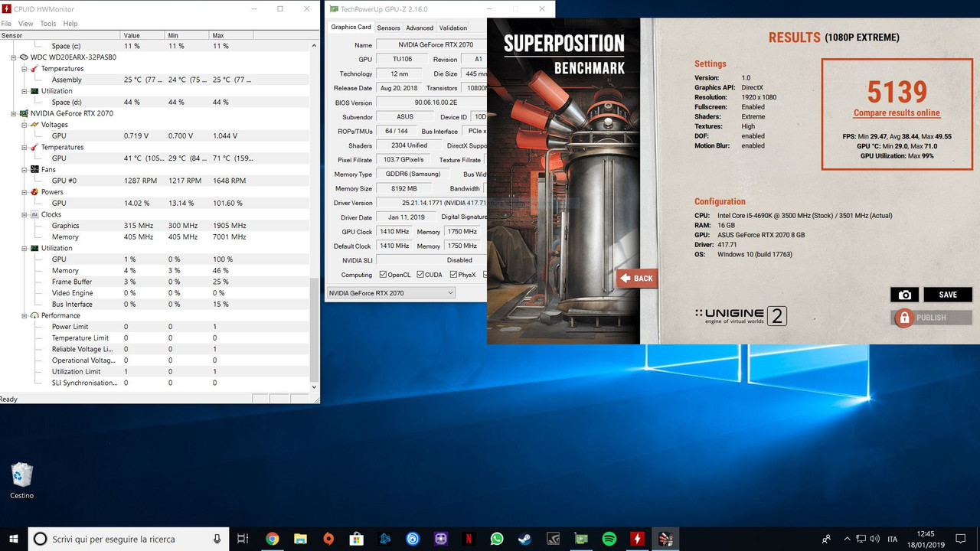Open the Compare results online link
The image size is (980, 551).
[x=897, y=113]
